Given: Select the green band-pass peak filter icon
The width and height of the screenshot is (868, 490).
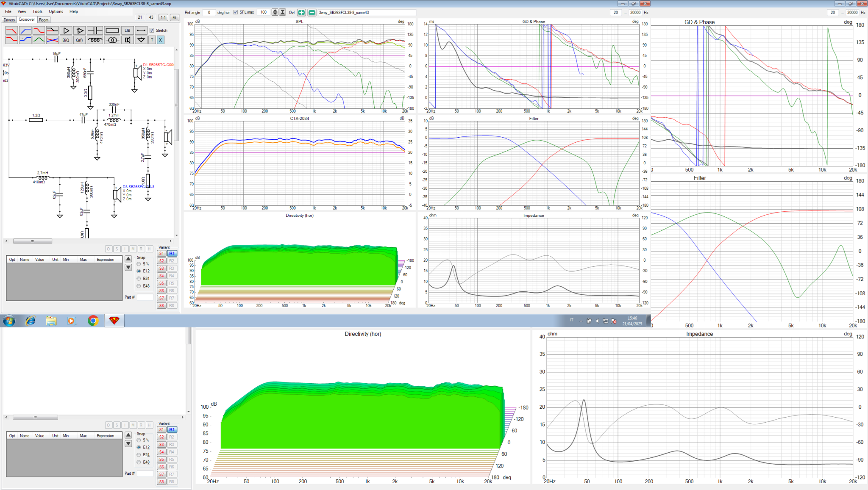Looking at the screenshot, I should [39, 40].
